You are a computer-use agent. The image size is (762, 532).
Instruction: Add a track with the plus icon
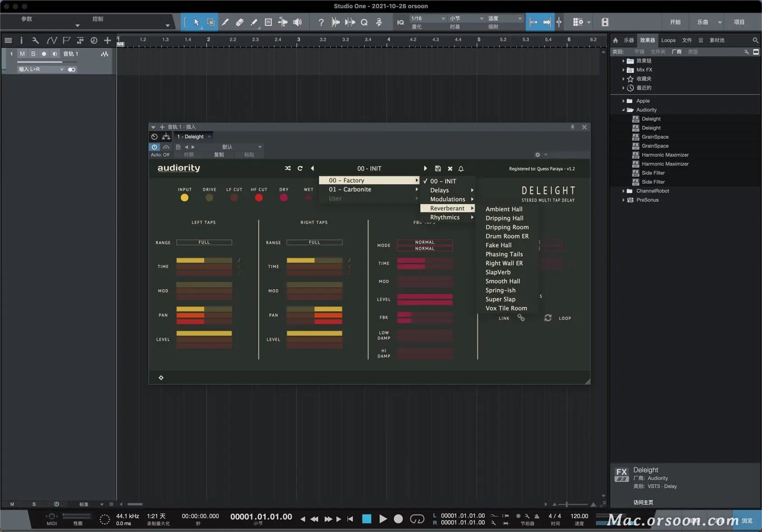(x=107, y=41)
